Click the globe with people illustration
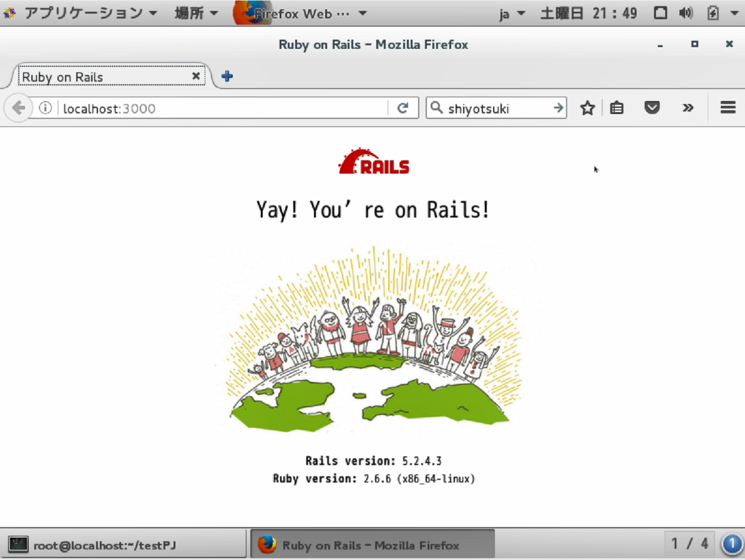The width and height of the screenshot is (745, 560). [x=375, y=338]
